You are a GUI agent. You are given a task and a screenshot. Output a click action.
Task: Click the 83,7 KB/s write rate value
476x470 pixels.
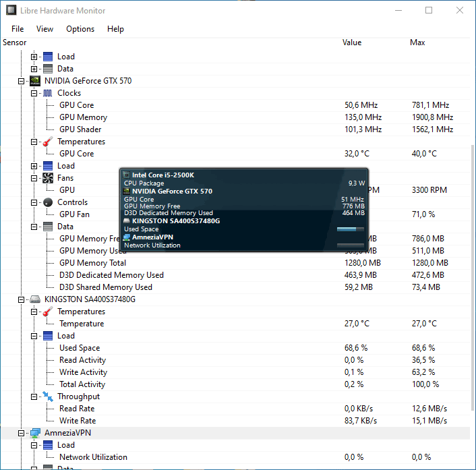click(x=360, y=421)
